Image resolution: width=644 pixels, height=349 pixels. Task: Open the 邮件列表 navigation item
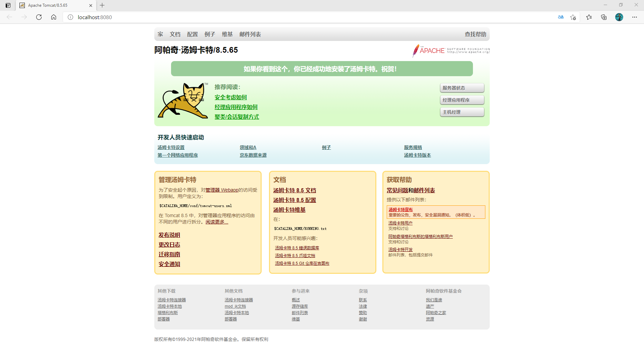click(x=250, y=34)
